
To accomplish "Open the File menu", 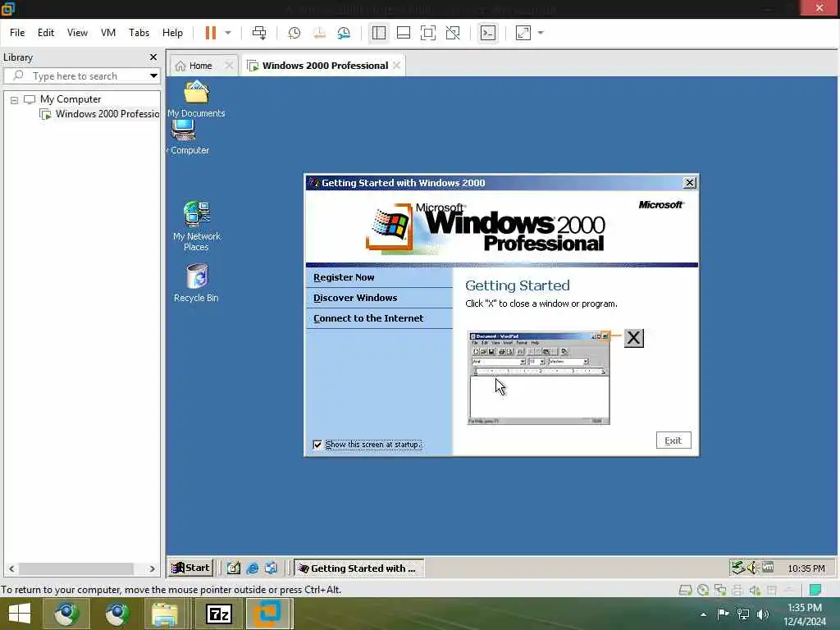I will point(17,33).
